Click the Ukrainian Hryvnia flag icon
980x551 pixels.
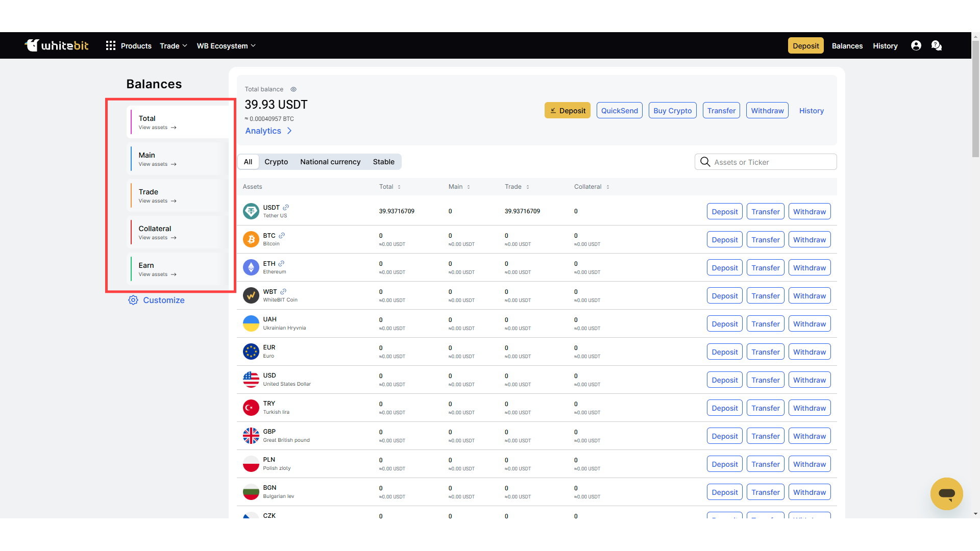point(251,323)
